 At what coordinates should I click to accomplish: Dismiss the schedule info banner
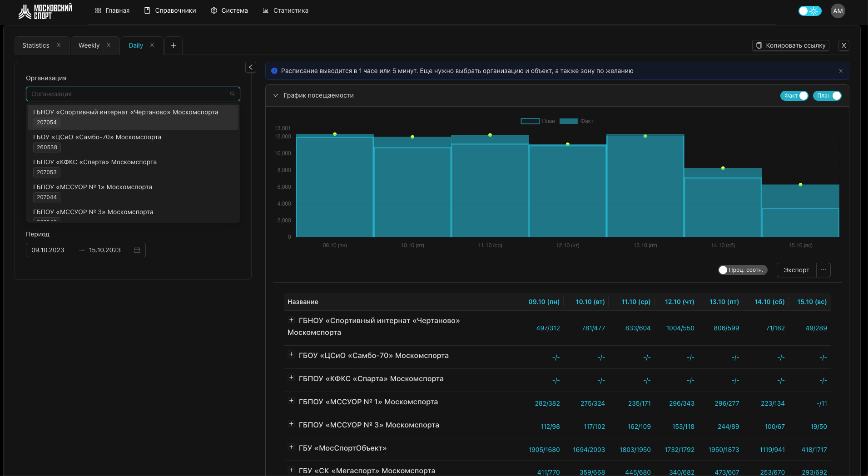840,71
